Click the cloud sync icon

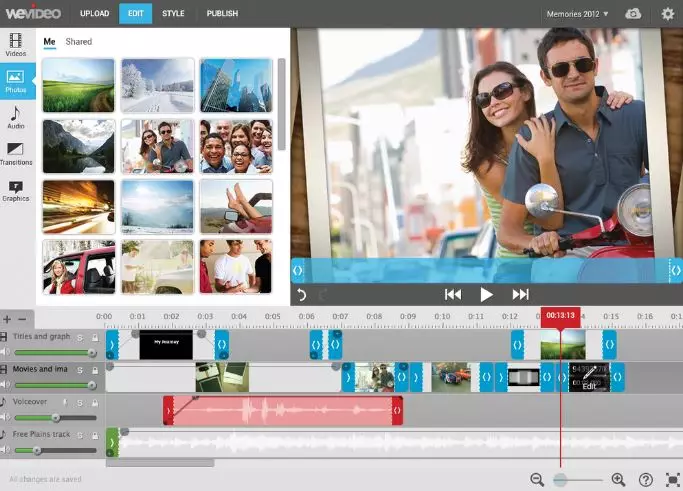(633, 14)
